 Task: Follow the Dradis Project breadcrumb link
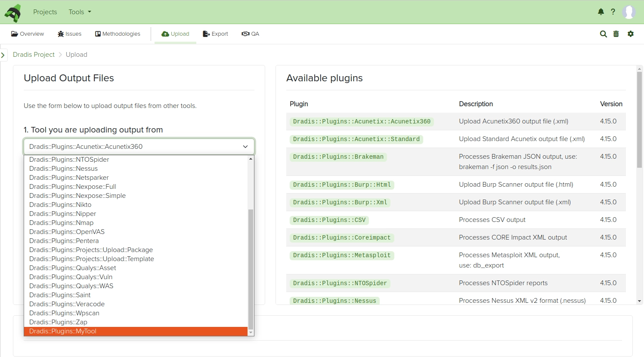pos(34,55)
